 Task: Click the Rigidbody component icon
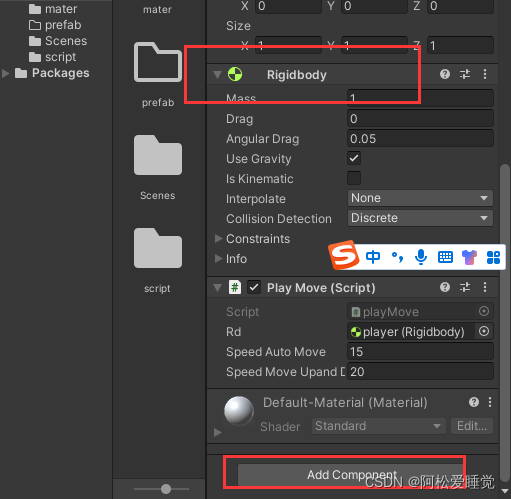coord(235,74)
